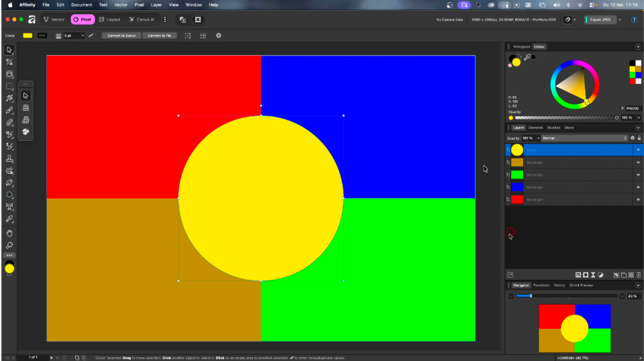644x361 pixels.
Task: Select the Pen tool
Action: pyautogui.click(x=9, y=183)
